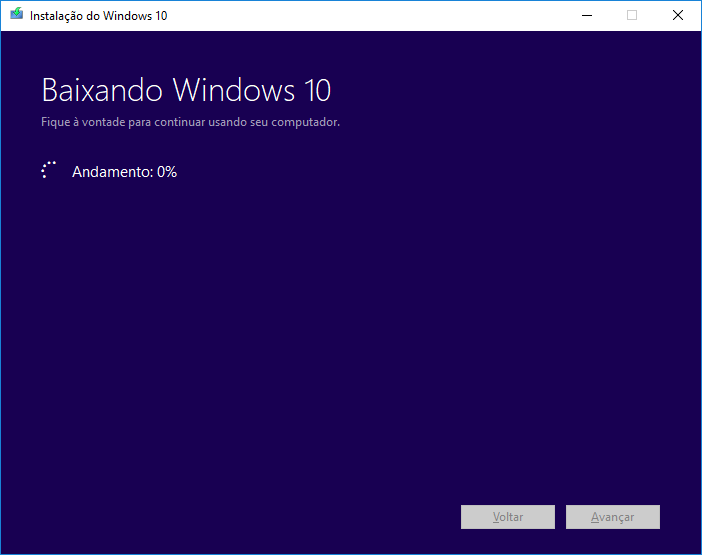Click the Windows 10 setup icon in title bar
Viewport: 702px width, 555px height.
click(17, 14)
